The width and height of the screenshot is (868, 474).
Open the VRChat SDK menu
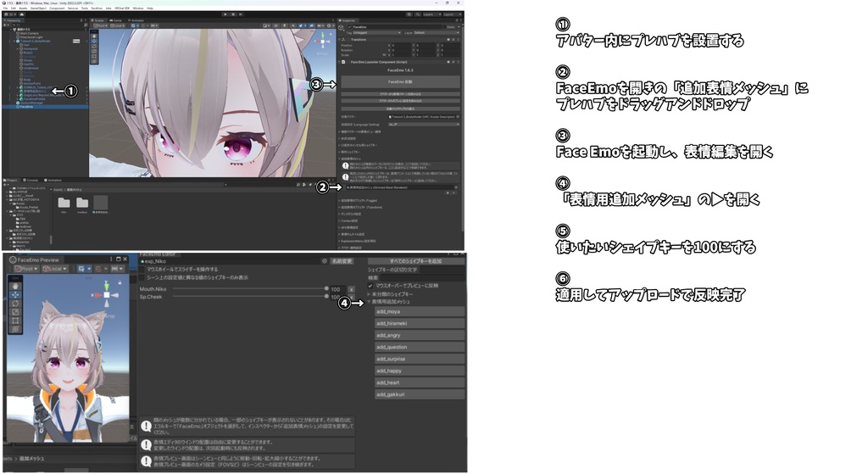(122, 8)
